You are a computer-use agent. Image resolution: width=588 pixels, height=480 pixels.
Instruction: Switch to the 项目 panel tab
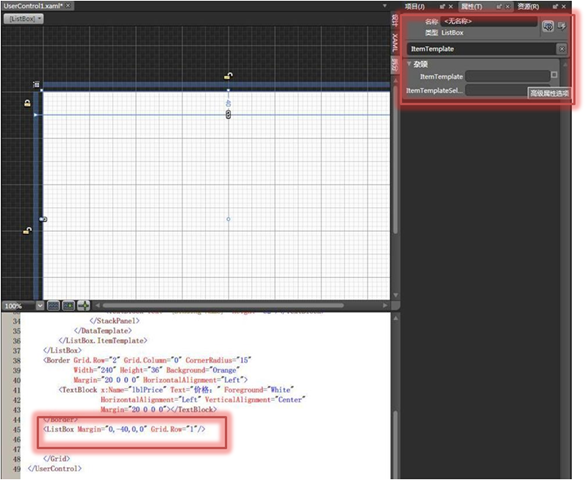pos(415,6)
